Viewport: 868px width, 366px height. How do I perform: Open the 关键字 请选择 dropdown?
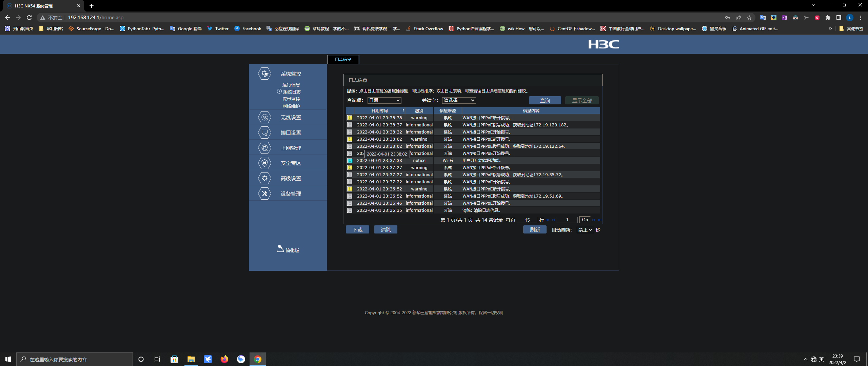(x=459, y=100)
